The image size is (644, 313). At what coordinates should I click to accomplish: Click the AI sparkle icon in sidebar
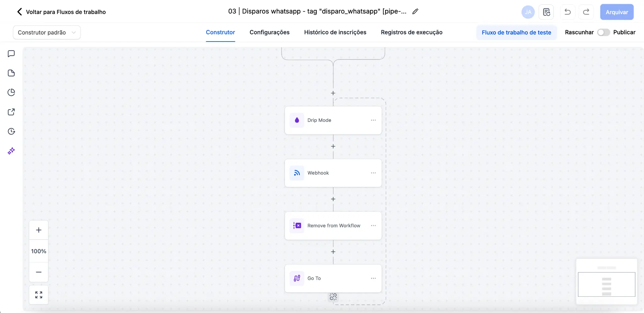pyautogui.click(x=11, y=151)
